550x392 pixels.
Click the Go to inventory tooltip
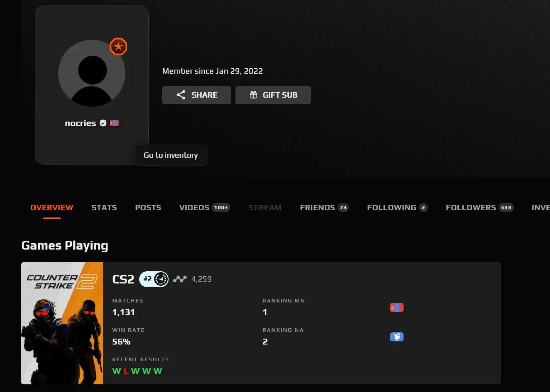pyautogui.click(x=171, y=155)
